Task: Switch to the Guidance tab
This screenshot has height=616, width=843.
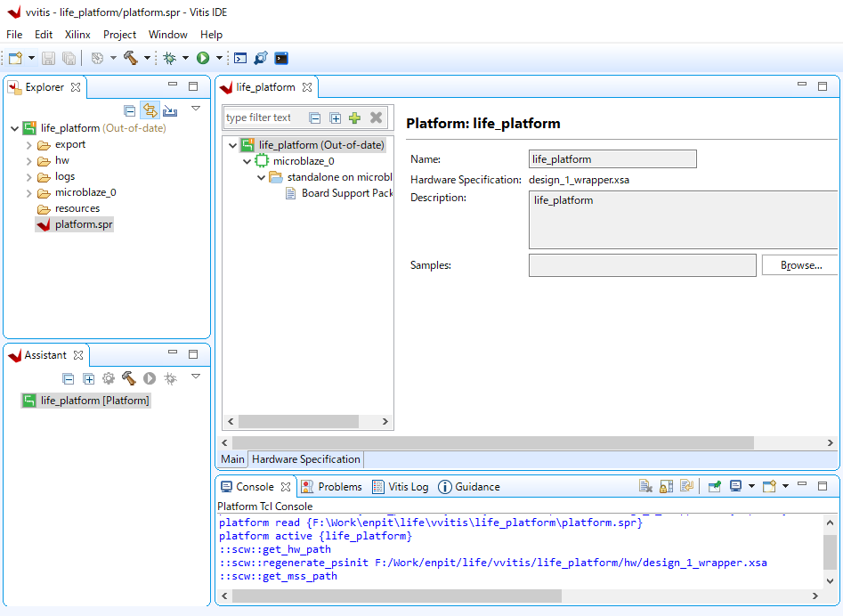Action: click(x=469, y=486)
